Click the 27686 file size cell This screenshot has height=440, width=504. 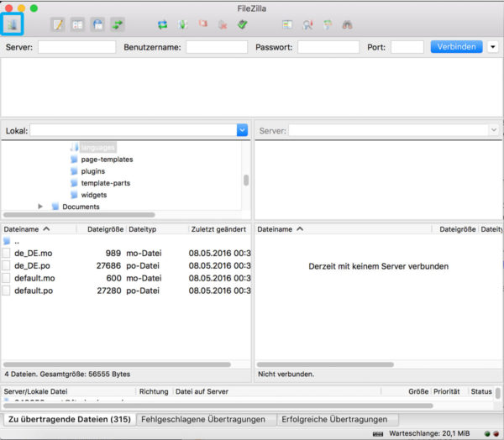click(108, 266)
